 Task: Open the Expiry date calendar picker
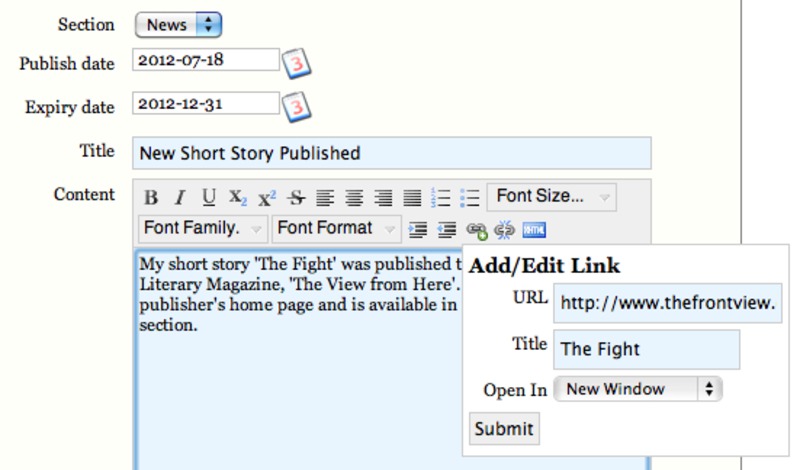coord(297,106)
